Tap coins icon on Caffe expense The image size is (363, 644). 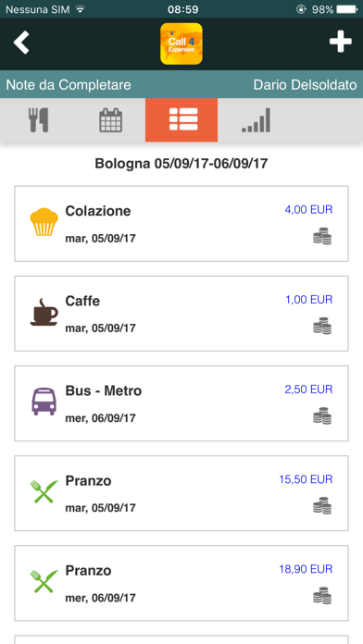click(322, 327)
